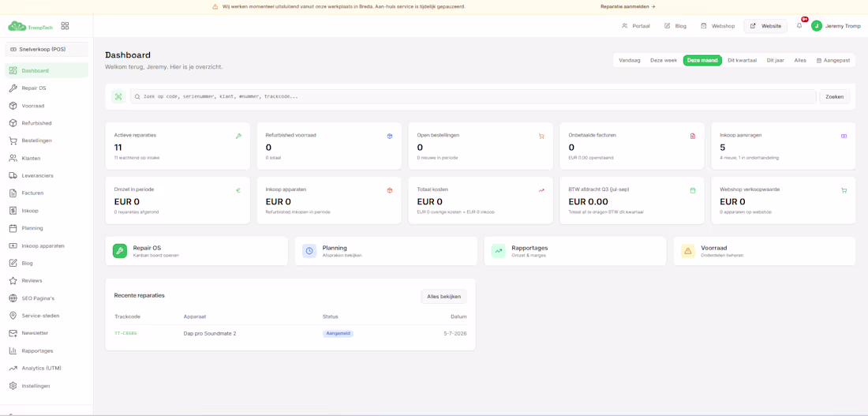Click the Instellingen gear icon
The width and height of the screenshot is (868, 416).
(x=13, y=386)
